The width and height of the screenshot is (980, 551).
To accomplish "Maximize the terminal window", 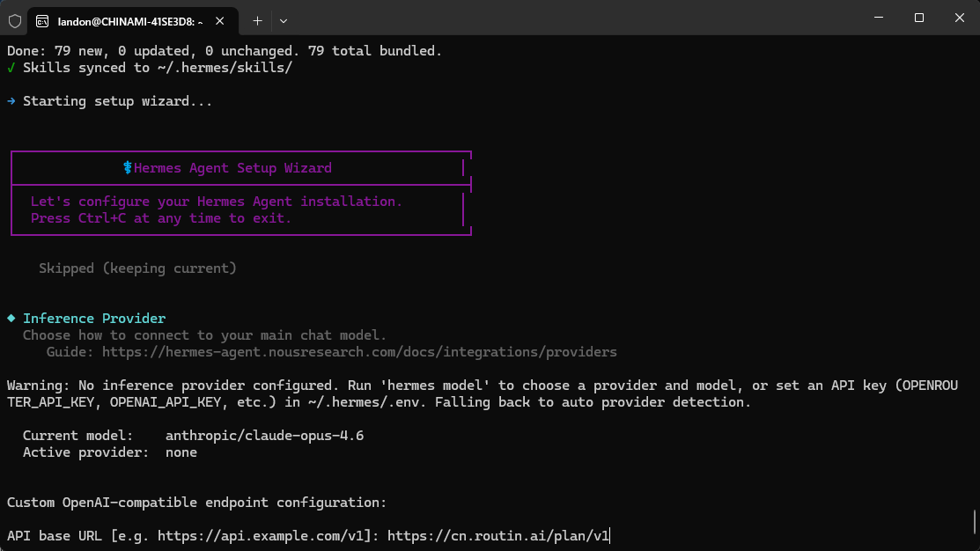I will (x=918, y=18).
